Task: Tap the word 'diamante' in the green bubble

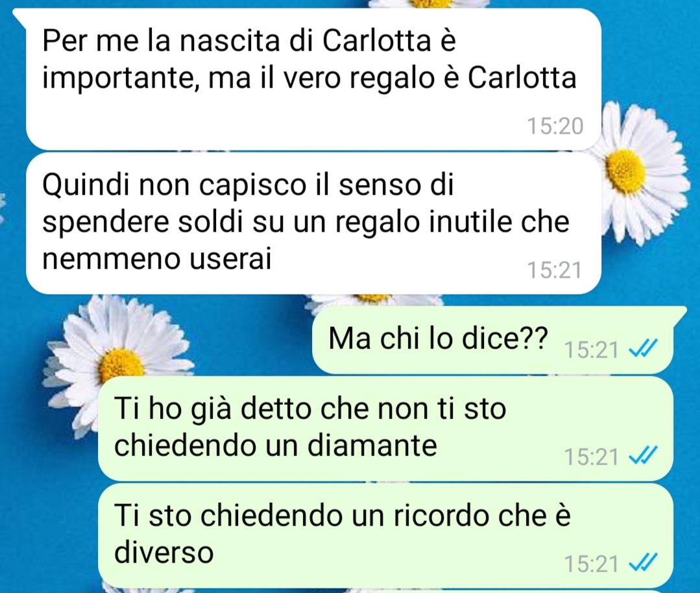Action: point(373,445)
